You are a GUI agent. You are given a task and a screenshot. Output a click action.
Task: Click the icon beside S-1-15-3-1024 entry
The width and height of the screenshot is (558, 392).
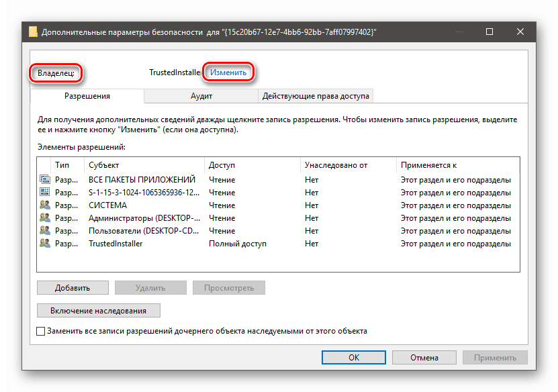[45, 192]
